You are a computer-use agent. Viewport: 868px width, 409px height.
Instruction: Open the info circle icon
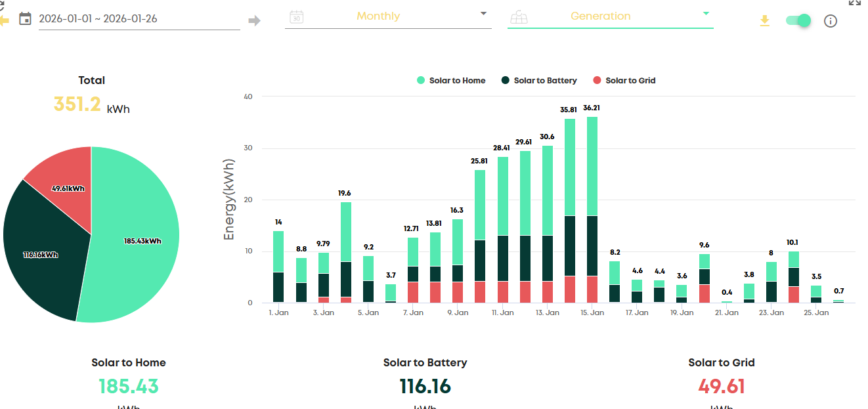[831, 21]
